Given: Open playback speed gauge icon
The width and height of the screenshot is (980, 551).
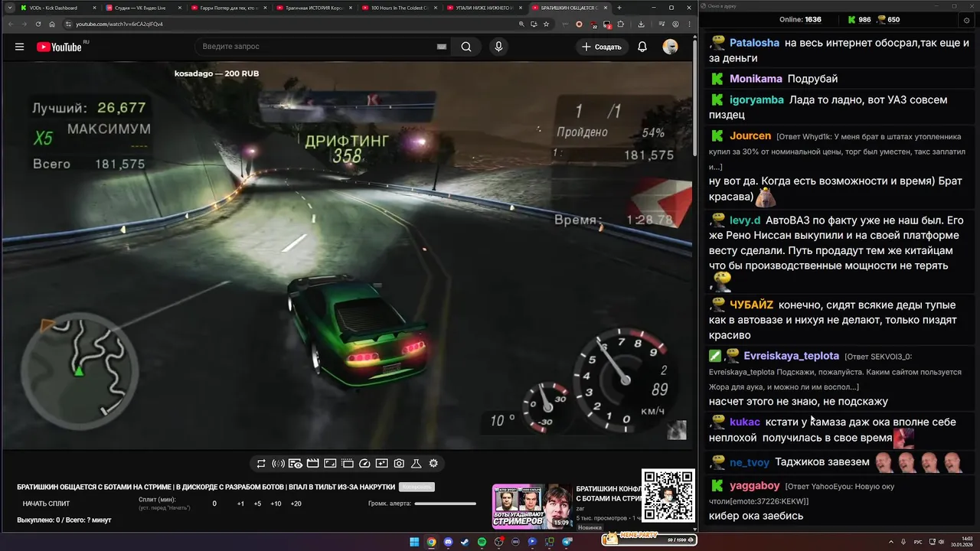Looking at the screenshot, I should pos(364,463).
